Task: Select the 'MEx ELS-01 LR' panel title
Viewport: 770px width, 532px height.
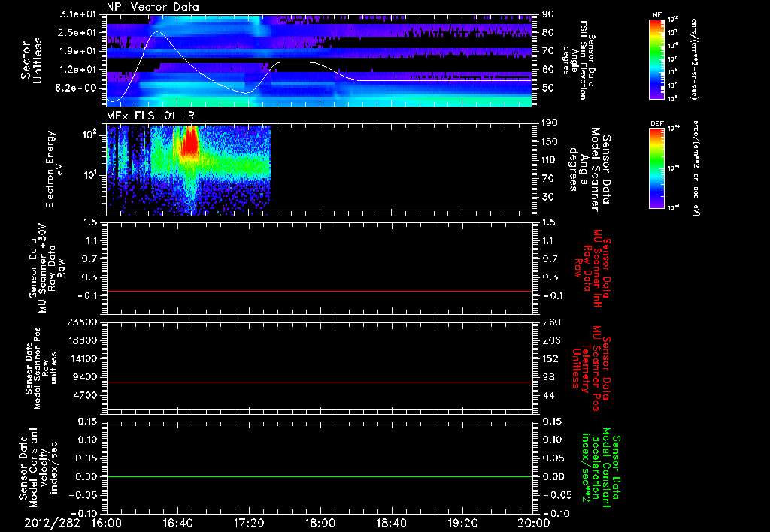Action: [x=150, y=116]
